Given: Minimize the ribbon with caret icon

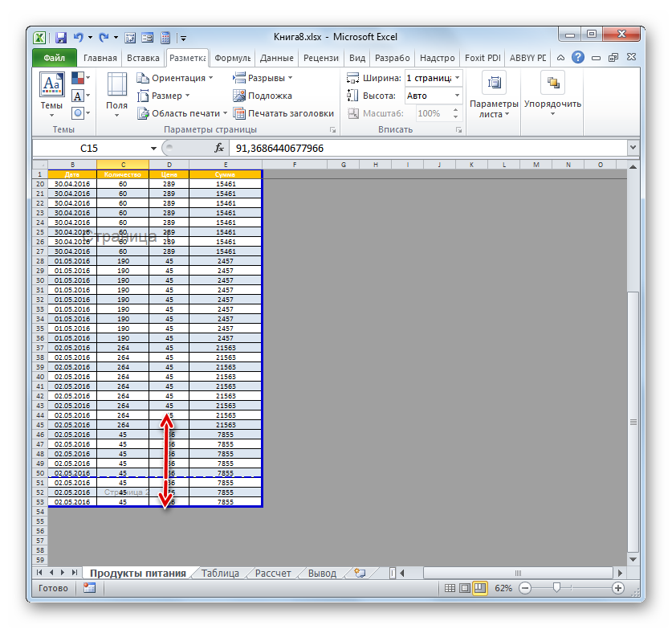Looking at the screenshot, I should [x=560, y=58].
